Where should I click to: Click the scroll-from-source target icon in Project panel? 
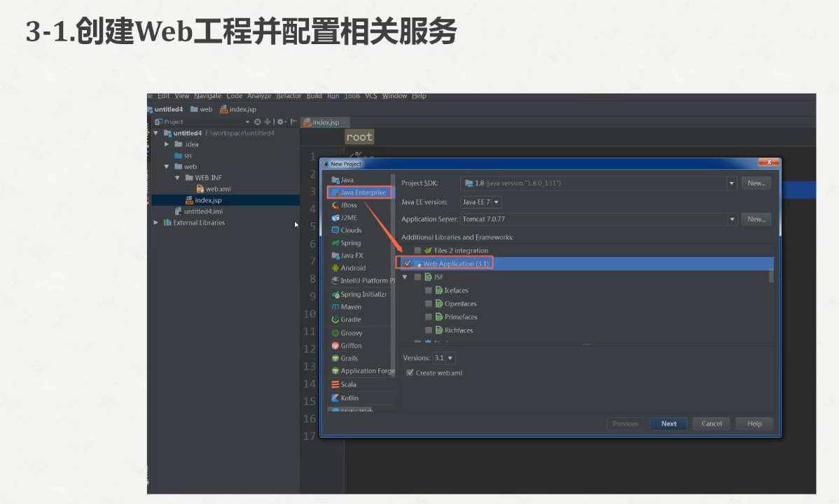257,122
